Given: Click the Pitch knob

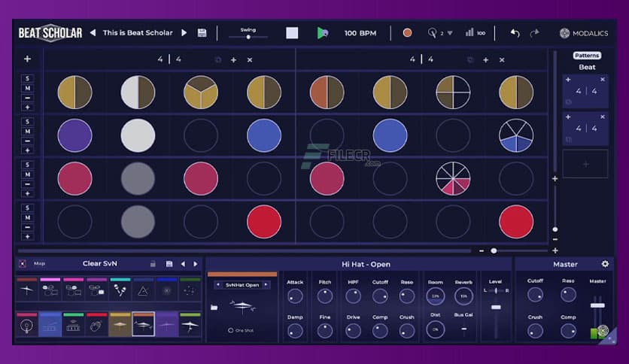Looking at the screenshot, I should [x=325, y=296].
